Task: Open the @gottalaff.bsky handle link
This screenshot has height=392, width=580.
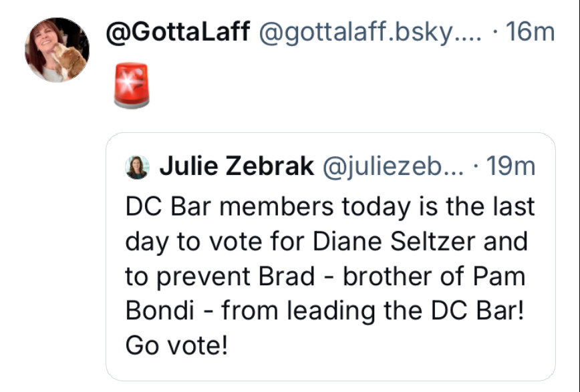Action: 370,33
